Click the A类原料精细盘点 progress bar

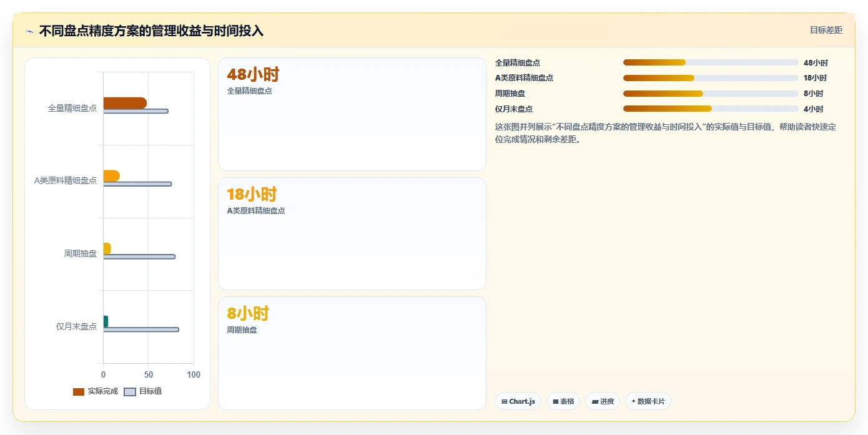point(711,78)
